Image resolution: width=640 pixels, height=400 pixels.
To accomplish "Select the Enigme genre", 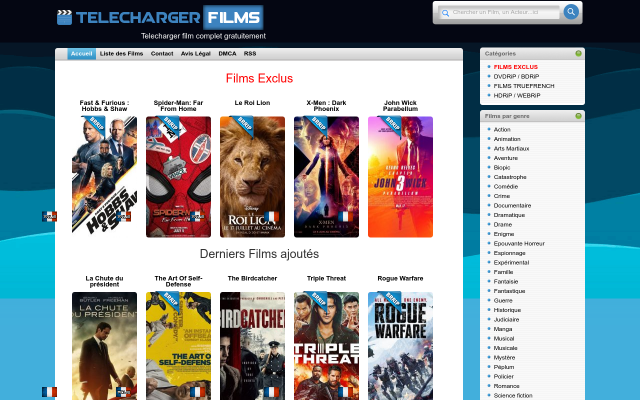I will tap(504, 234).
